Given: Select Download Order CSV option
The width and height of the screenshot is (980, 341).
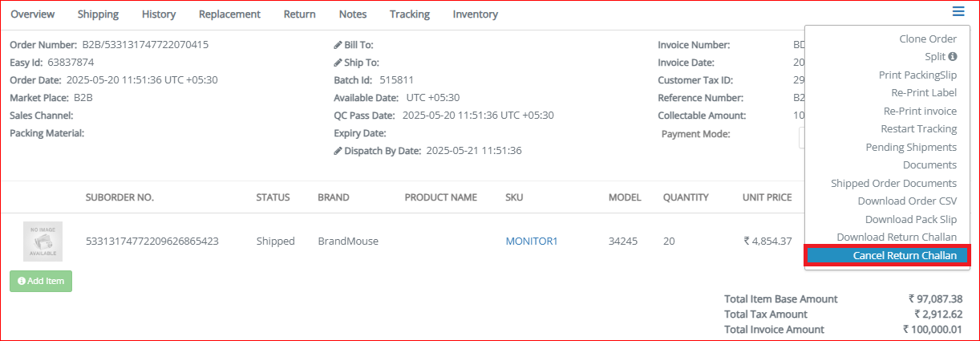Looking at the screenshot, I should 907,201.
